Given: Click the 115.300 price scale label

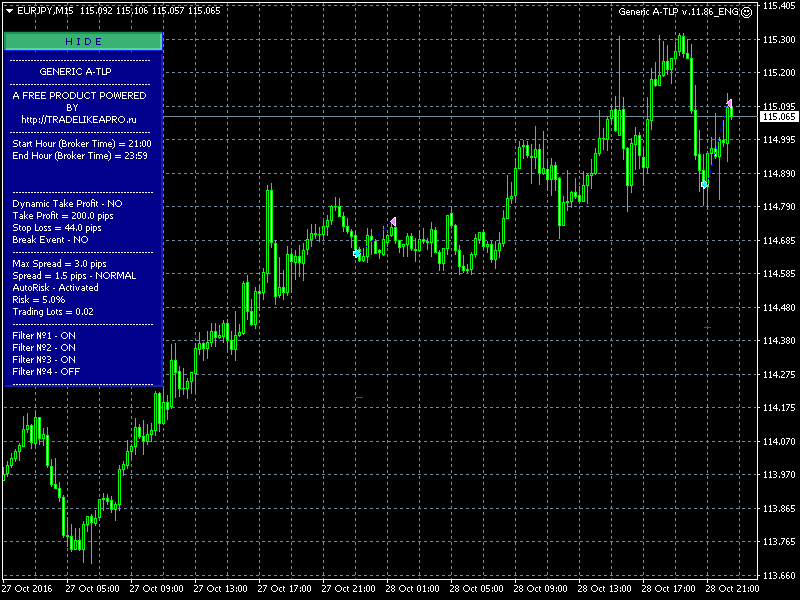Looking at the screenshot, I should click(x=779, y=39).
